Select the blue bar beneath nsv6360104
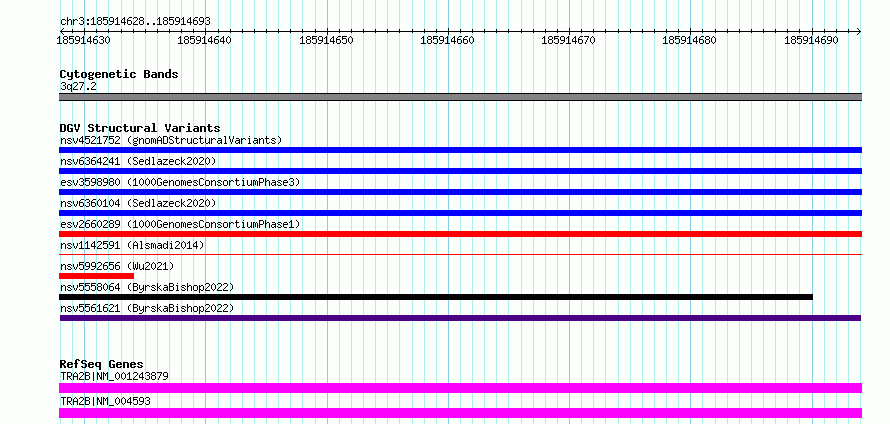 (x=460, y=213)
